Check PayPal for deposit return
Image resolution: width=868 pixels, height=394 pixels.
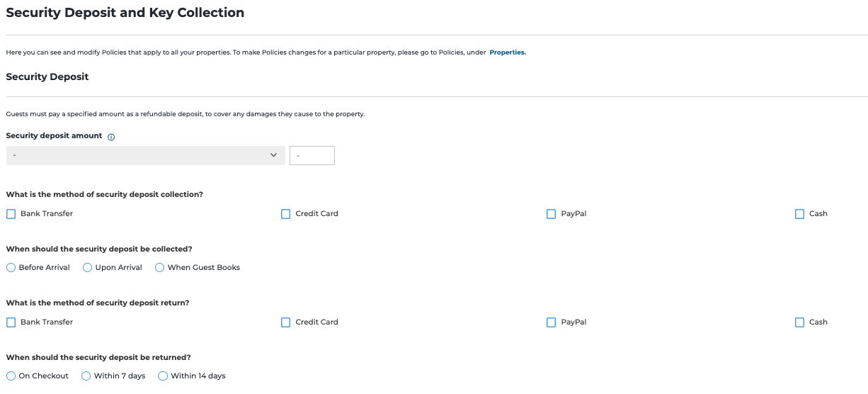point(552,322)
